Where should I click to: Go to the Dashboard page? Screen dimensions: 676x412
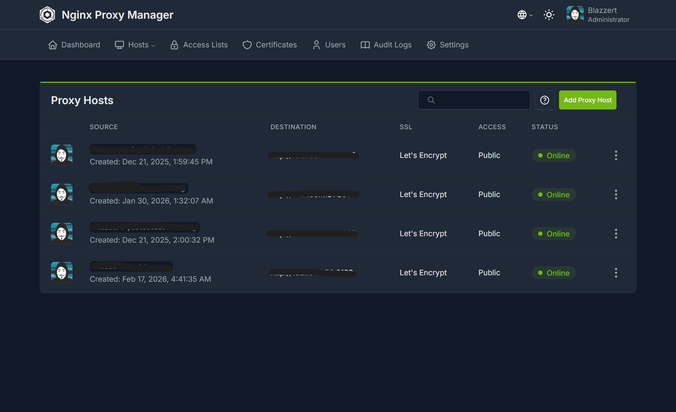(74, 45)
